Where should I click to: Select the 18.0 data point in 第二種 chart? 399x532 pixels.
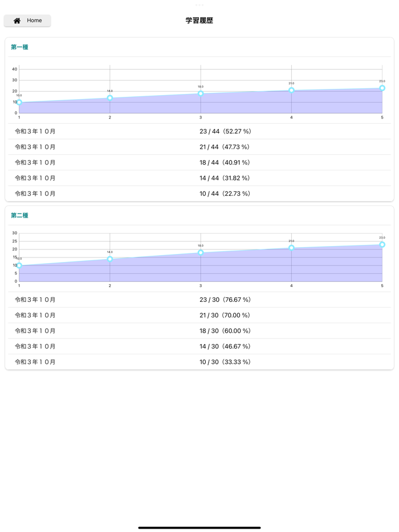201,252
